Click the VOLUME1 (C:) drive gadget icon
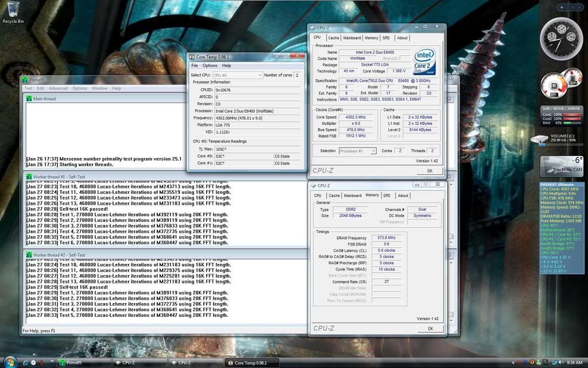This screenshot has height=368, width=588. pyautogui.click(x=539, y=139)
